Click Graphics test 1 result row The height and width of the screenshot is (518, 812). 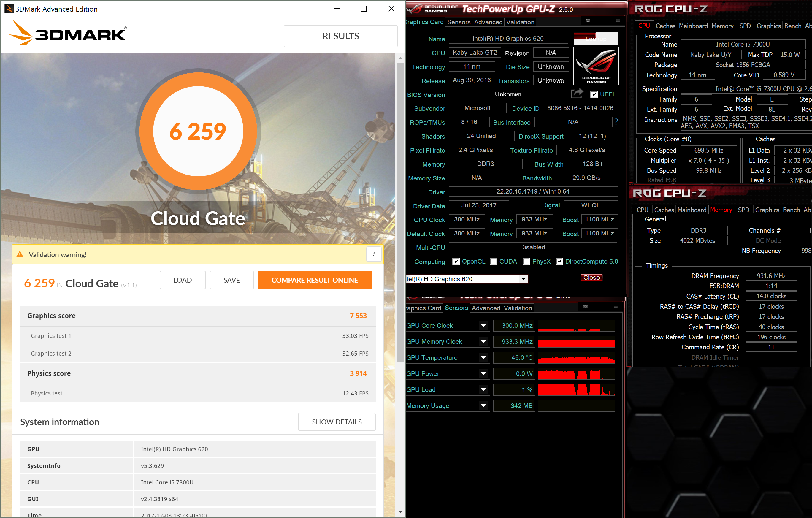click(x=198, y=335)
